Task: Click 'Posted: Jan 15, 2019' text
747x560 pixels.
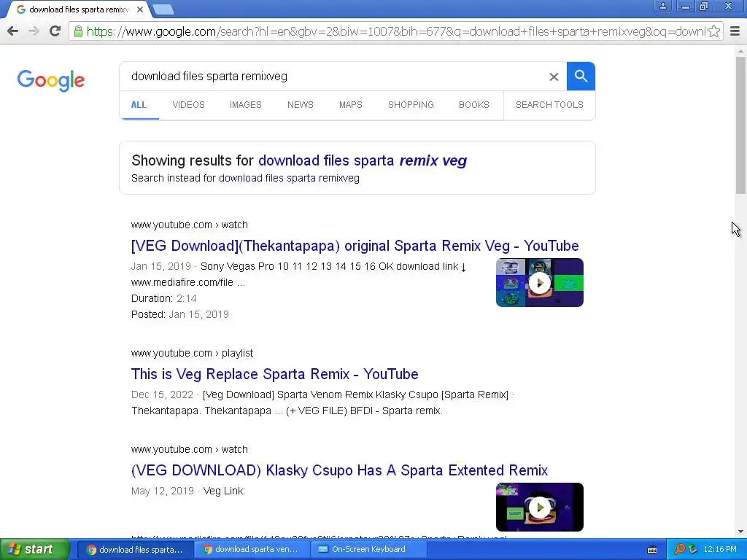Action: [x=180, y=314]
